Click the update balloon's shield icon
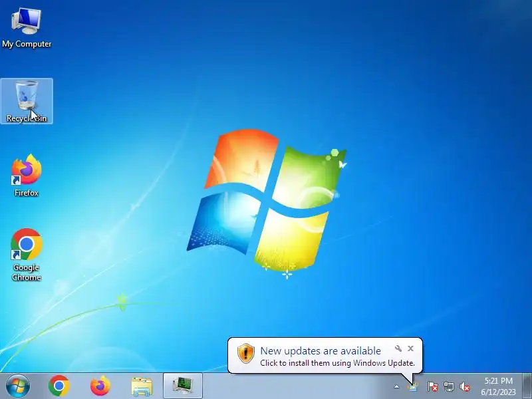The image size is (532, 399). (246, 353)
